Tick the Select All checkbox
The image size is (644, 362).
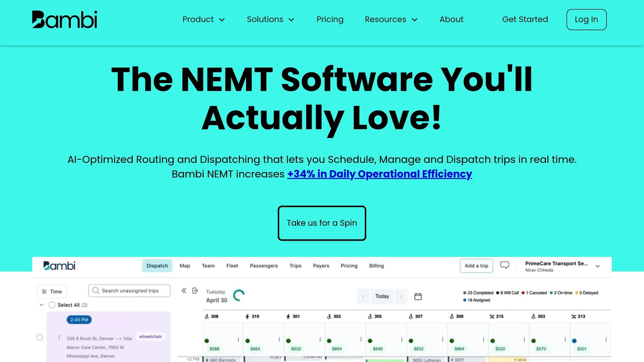[52, 305]
